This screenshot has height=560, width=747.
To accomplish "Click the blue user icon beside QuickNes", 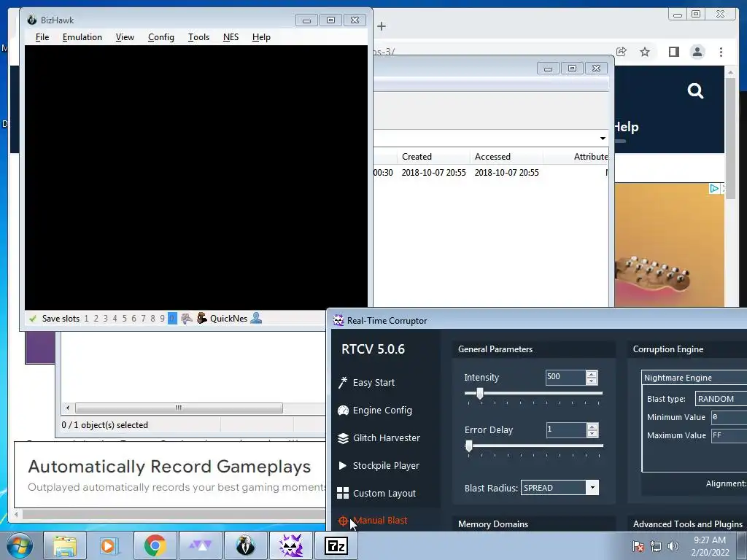I will click(256, 318).
